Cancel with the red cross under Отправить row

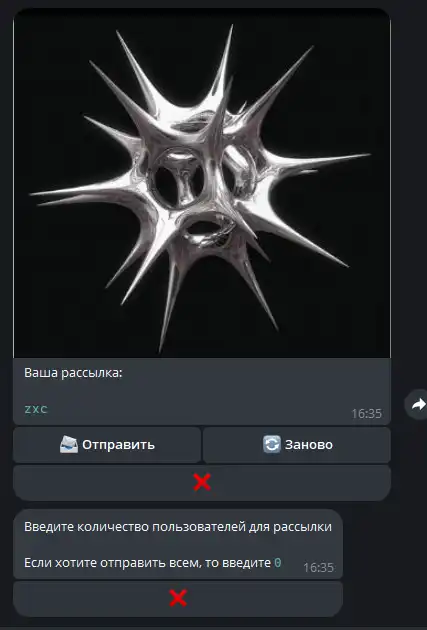point(202,482)
